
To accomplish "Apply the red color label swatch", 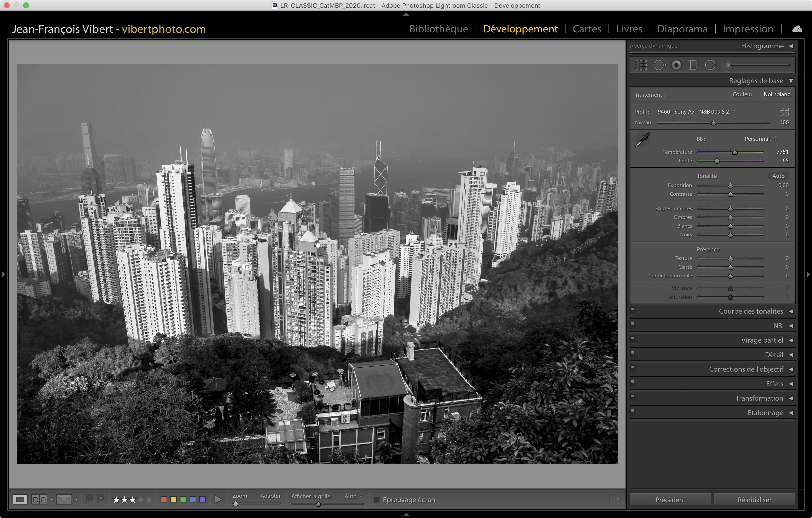I will click(164, 499).
